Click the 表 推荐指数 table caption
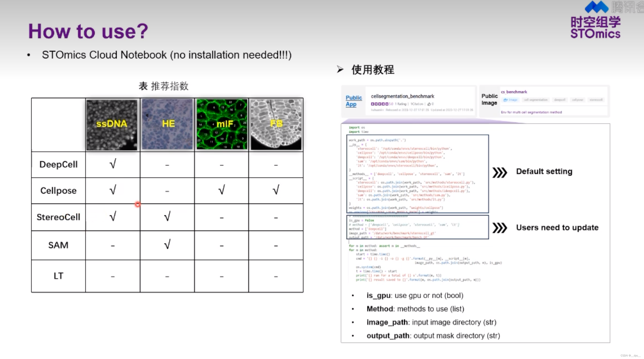Screen dimensions: 644x359 click(164, 86)
